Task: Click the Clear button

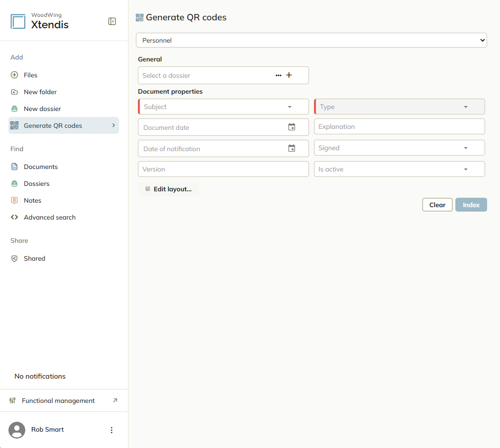Action: 437,205
